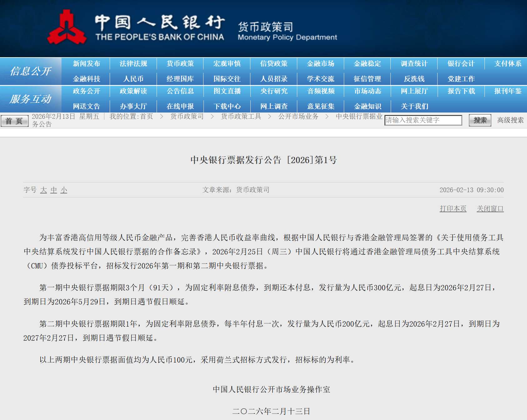
Task: Click the search keyword input field
Action: pyautogui.click(x=423, y=120)
